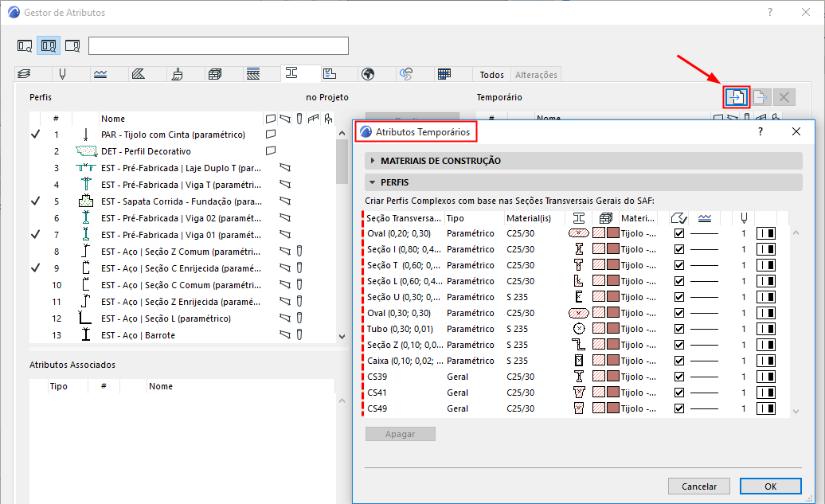Click the line sample in the Seção I row
825x504 pixels.
(x=704, y=249)
